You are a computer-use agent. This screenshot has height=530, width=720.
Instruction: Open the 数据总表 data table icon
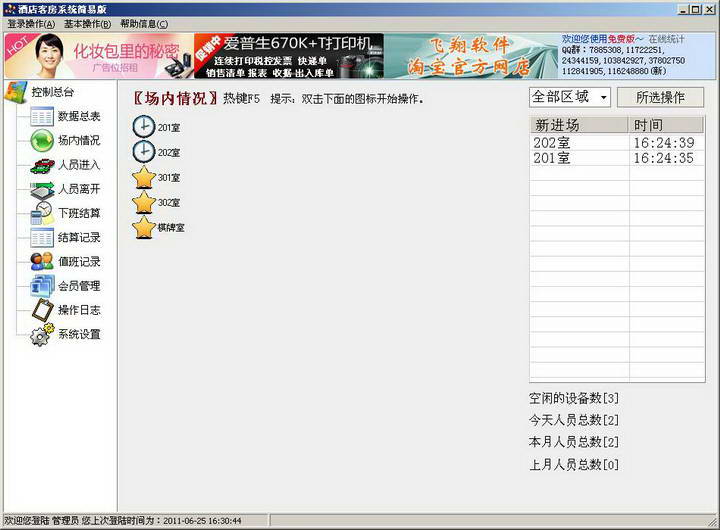tap(42, 116)
